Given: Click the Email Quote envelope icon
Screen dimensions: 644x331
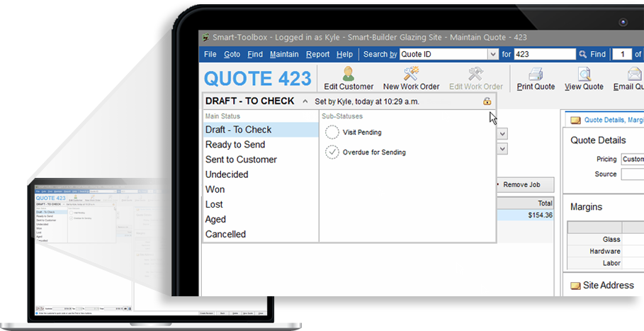Looking at the screenshot, I should point(635,74).
